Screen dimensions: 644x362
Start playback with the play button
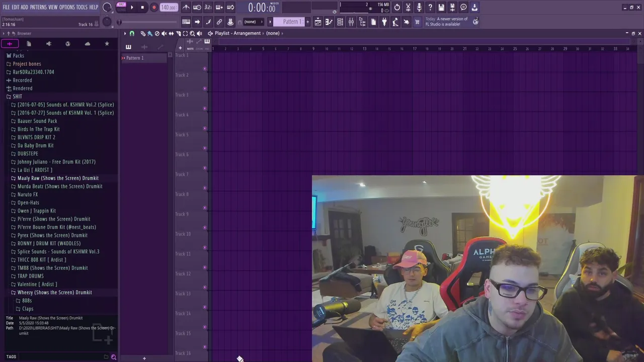(x=132, y=8)
